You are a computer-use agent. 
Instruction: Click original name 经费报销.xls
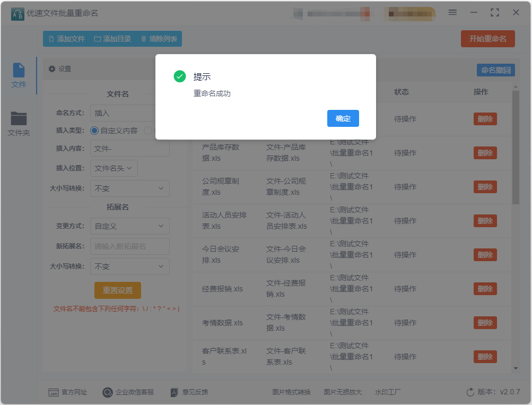point(222,289)
